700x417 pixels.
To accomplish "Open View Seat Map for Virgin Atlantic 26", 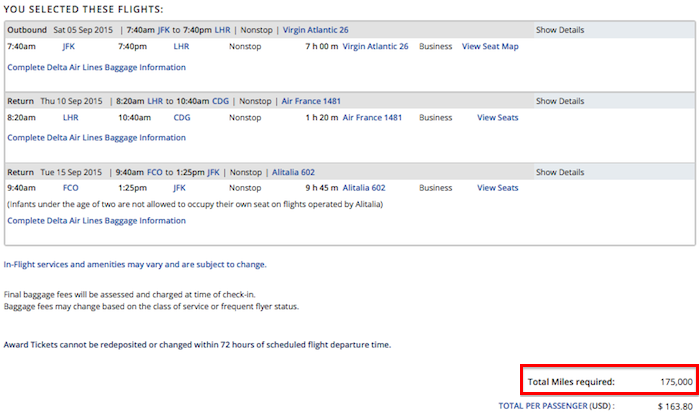I will click(x=490, y=46).
